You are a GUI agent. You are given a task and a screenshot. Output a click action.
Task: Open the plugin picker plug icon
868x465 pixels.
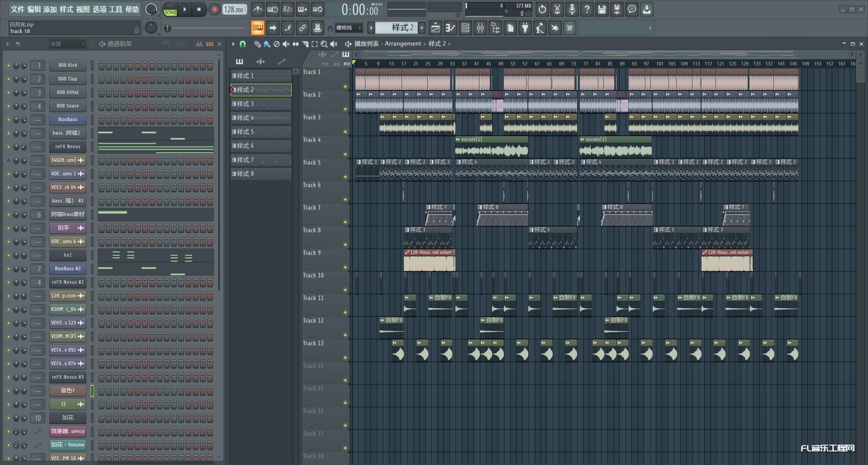pyautogui.click(x=525, y=28)
